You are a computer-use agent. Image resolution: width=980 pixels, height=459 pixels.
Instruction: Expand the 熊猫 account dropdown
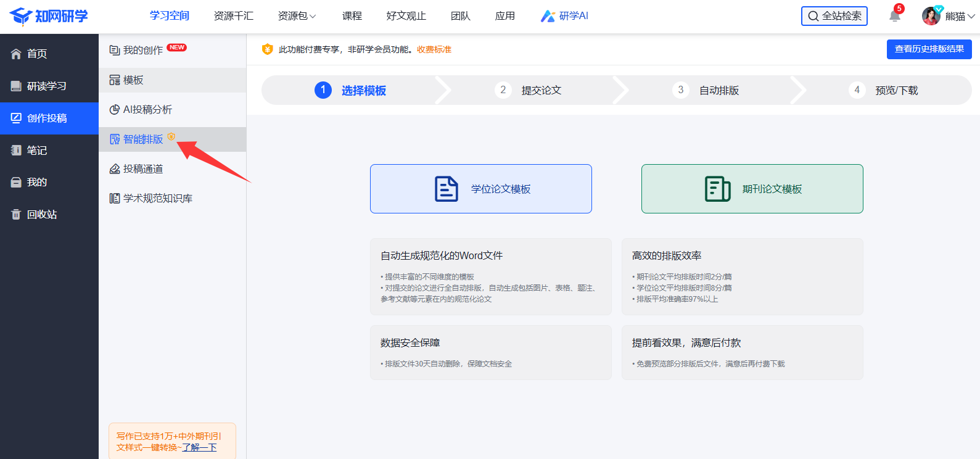click(x=960, y=16)
